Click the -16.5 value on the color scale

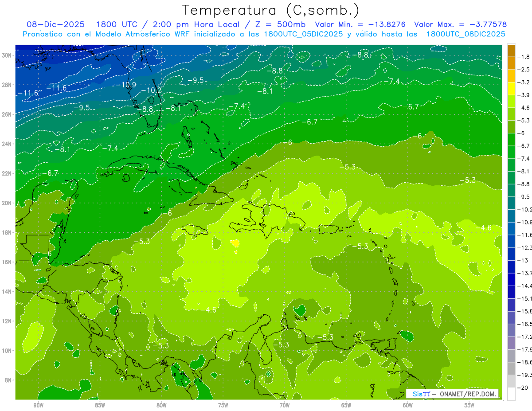[x=524, y=324]
